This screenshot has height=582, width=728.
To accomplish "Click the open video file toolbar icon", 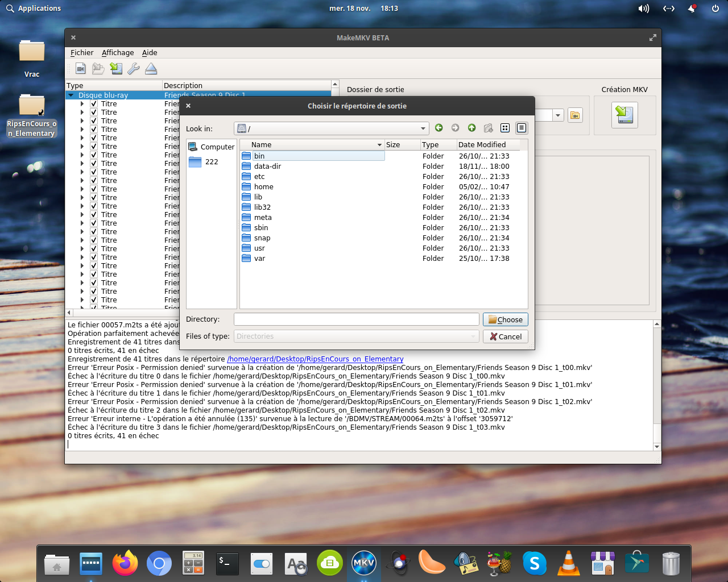I will (x=81, y=69).
